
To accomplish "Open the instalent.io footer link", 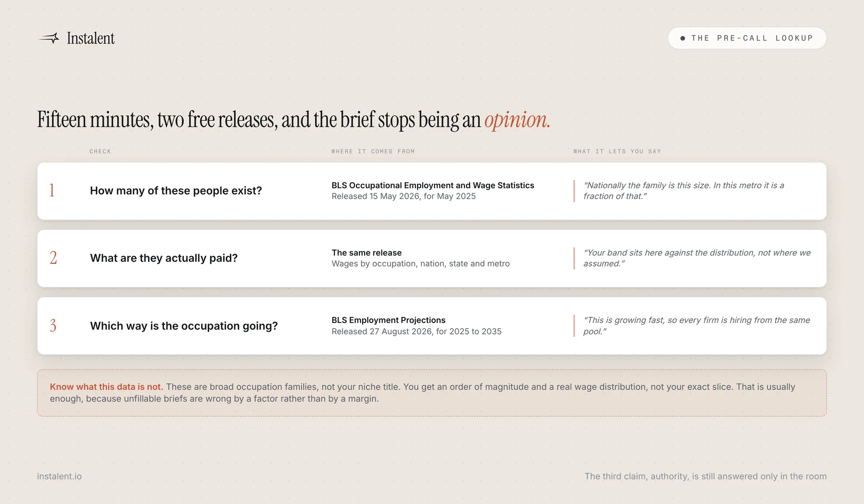I will pyautogui.click(x=59, y=476).
